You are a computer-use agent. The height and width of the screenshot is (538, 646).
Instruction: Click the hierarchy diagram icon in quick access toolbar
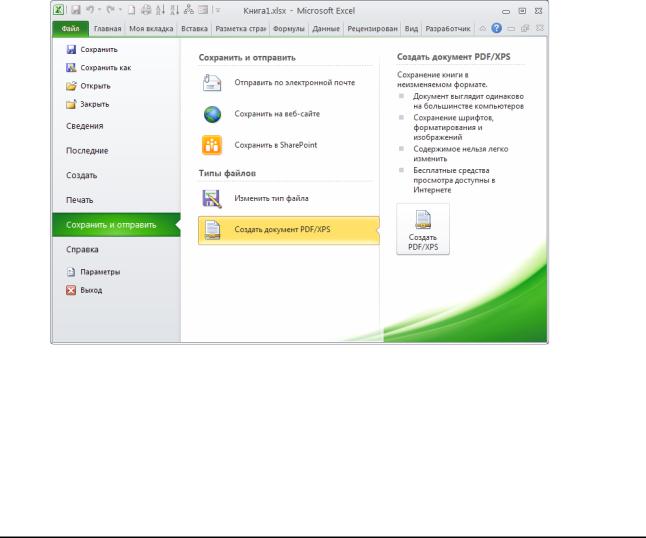click(189, 10)
